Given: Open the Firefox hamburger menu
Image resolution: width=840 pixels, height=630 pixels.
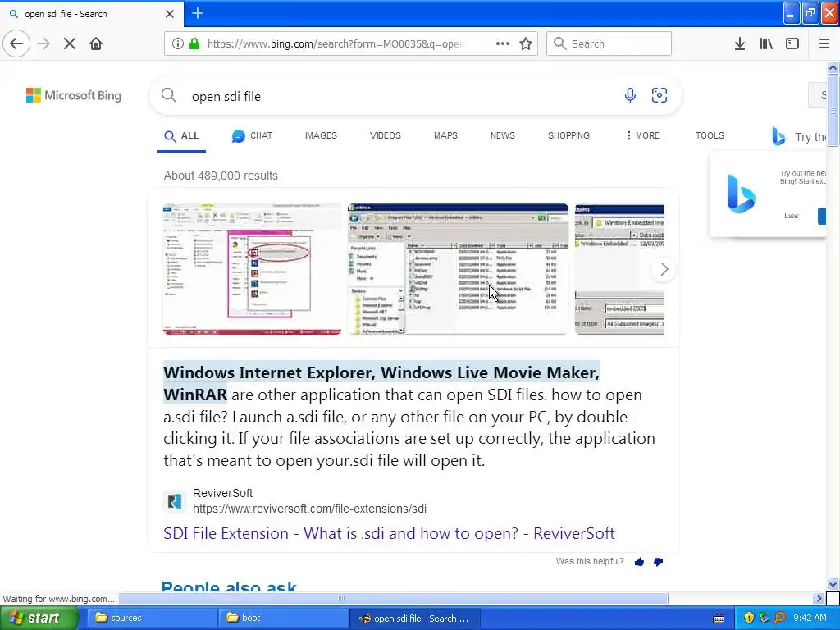Looking at the screenshot, I should 824,44.
